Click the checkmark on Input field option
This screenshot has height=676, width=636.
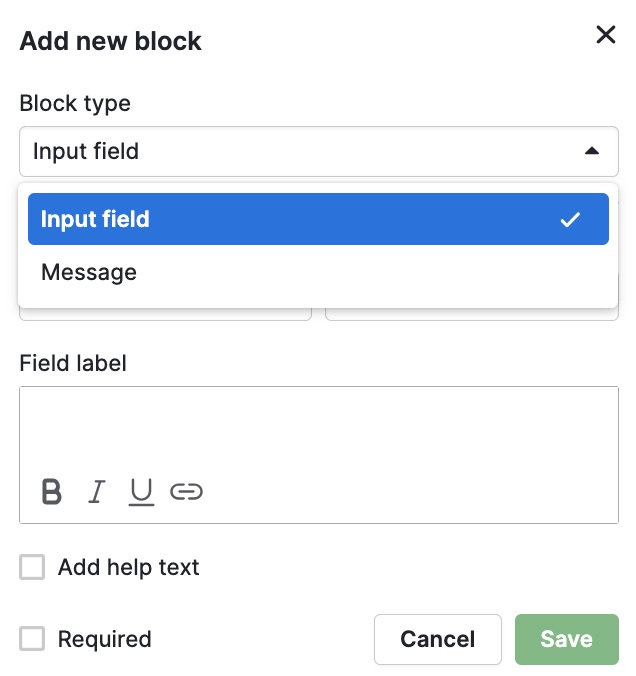(570, 219)
